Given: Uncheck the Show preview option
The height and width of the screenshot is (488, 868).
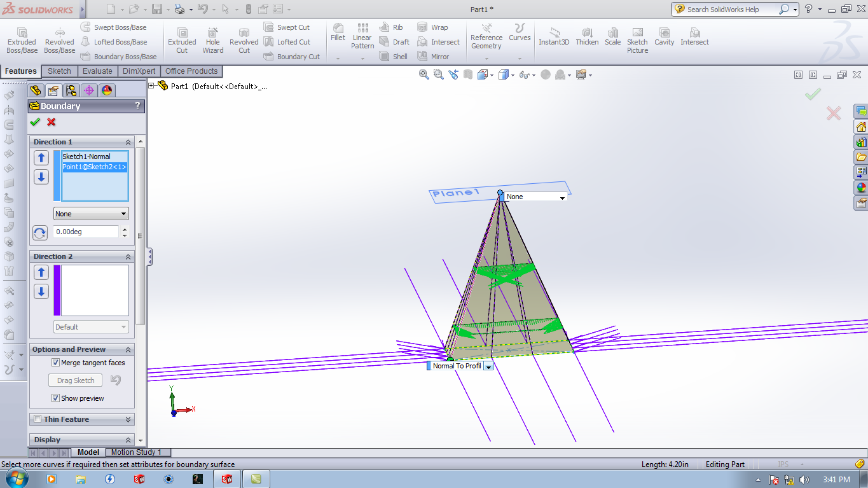Looking at the screenshot, I should (x=56, y=398).
